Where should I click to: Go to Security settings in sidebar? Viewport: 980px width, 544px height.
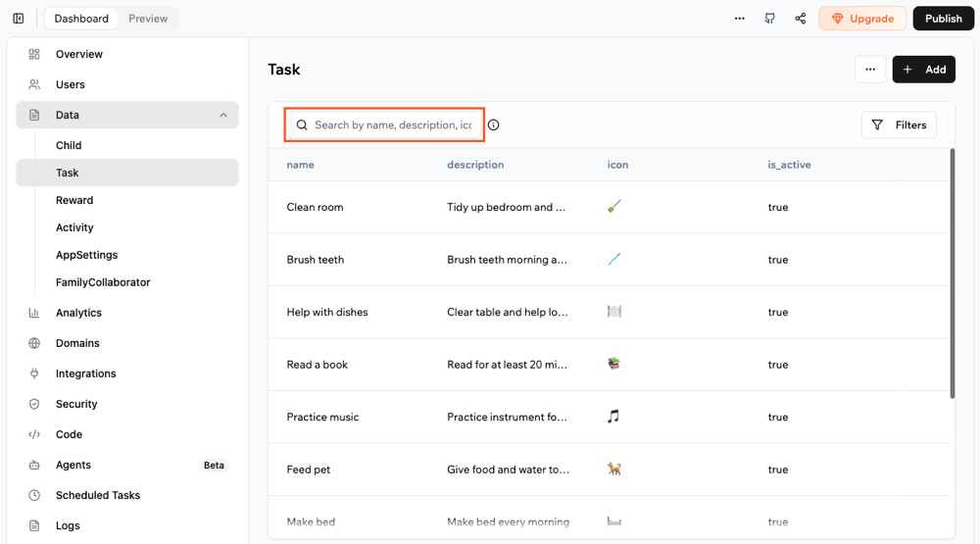tap(76, 404)
